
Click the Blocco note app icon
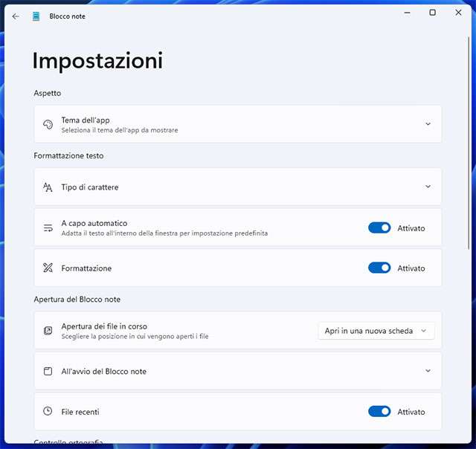tap(36, 16)
